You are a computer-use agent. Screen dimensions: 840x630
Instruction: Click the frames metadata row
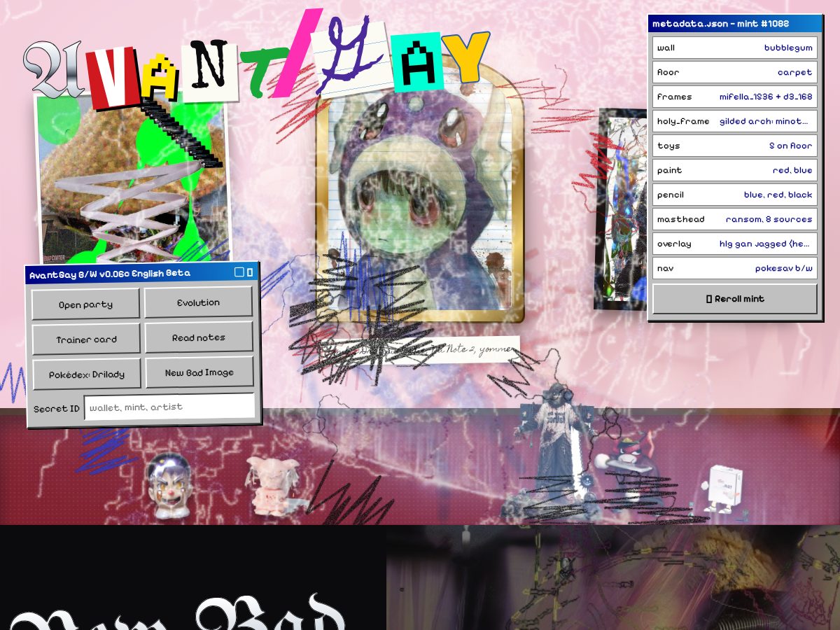coord(735,97)
